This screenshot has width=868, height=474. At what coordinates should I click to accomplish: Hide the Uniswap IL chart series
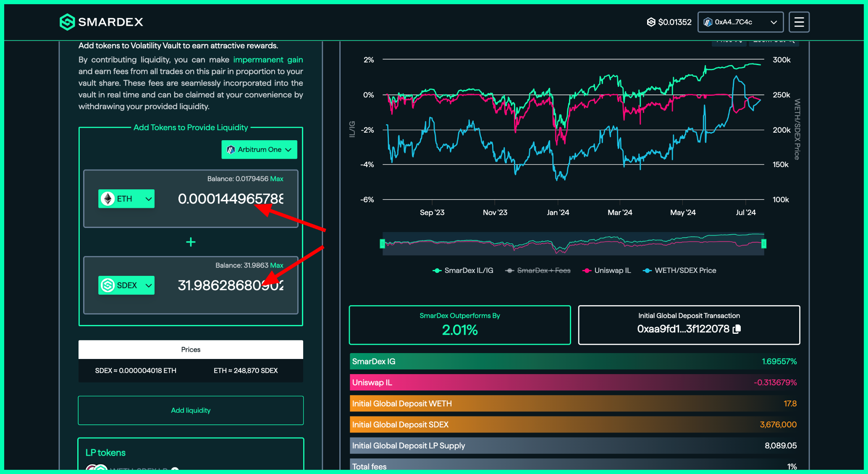[607, 270]
